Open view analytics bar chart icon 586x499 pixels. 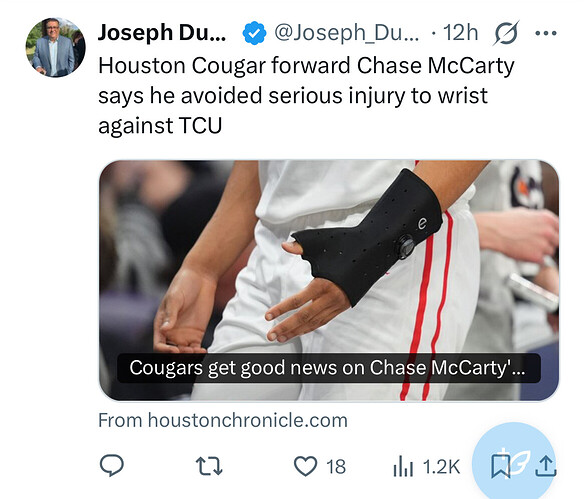tap(403, 466)
